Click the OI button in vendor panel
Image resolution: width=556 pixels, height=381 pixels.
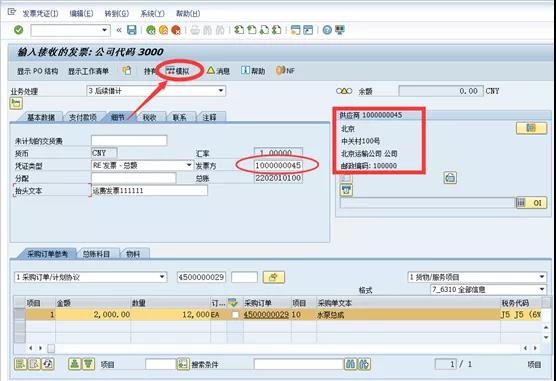pyautogui.click(x=531, y=203)
